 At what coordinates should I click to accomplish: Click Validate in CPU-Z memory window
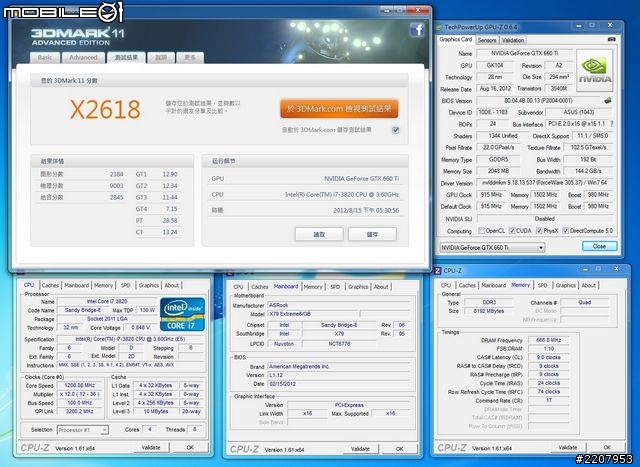[568, 447]
